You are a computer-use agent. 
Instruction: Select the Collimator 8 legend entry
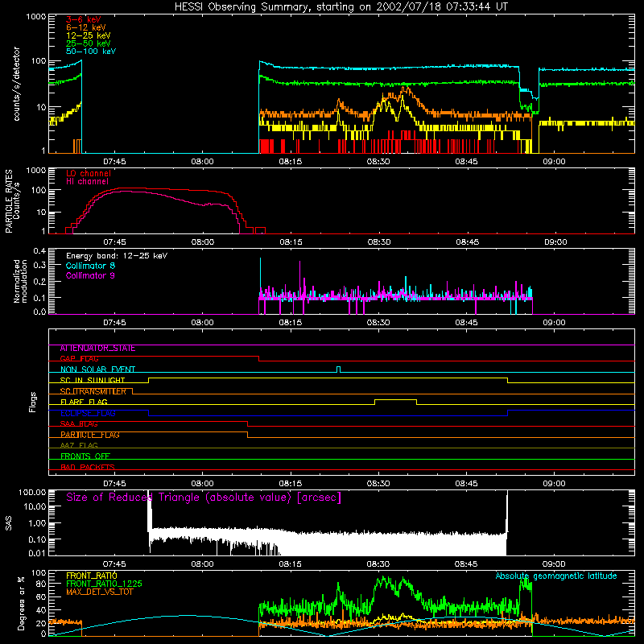pos(90,266)
